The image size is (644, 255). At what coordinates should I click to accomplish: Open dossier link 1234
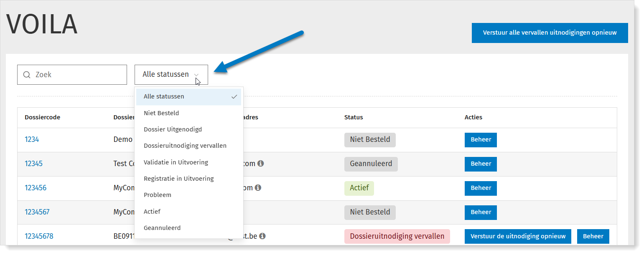pos(32,139)
